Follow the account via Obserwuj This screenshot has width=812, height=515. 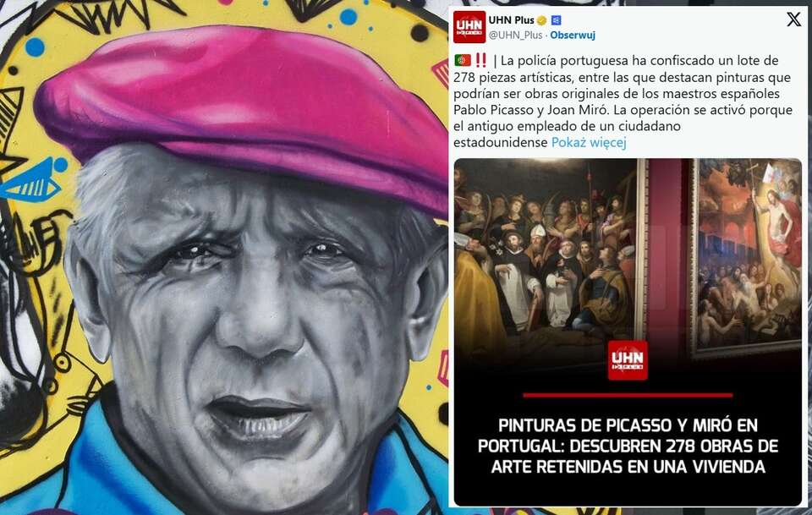pyautogui.click(x=573, y=36)
